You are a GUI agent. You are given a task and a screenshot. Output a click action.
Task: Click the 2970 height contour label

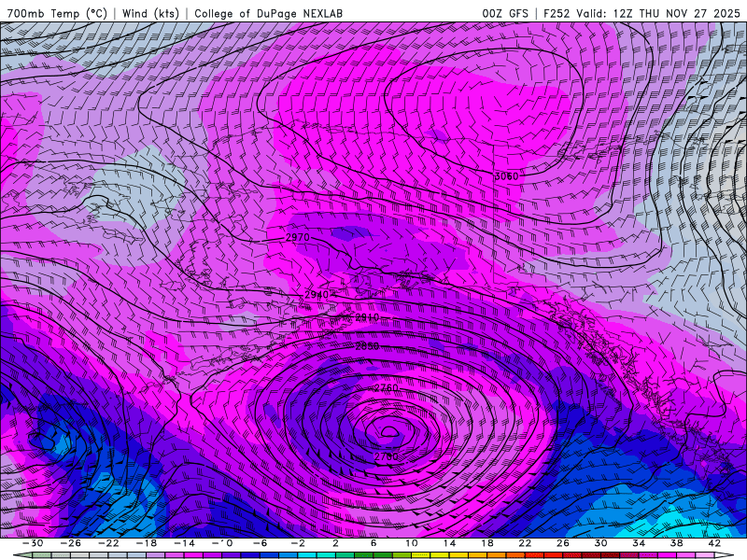pyautogui.click(x=298, y=237)
